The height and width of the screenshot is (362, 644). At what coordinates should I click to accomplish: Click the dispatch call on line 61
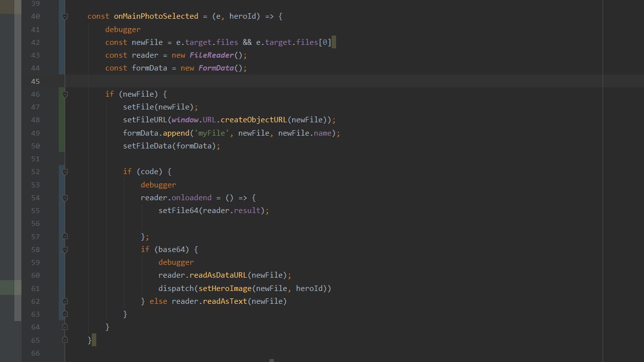click(x=176, y=288)
